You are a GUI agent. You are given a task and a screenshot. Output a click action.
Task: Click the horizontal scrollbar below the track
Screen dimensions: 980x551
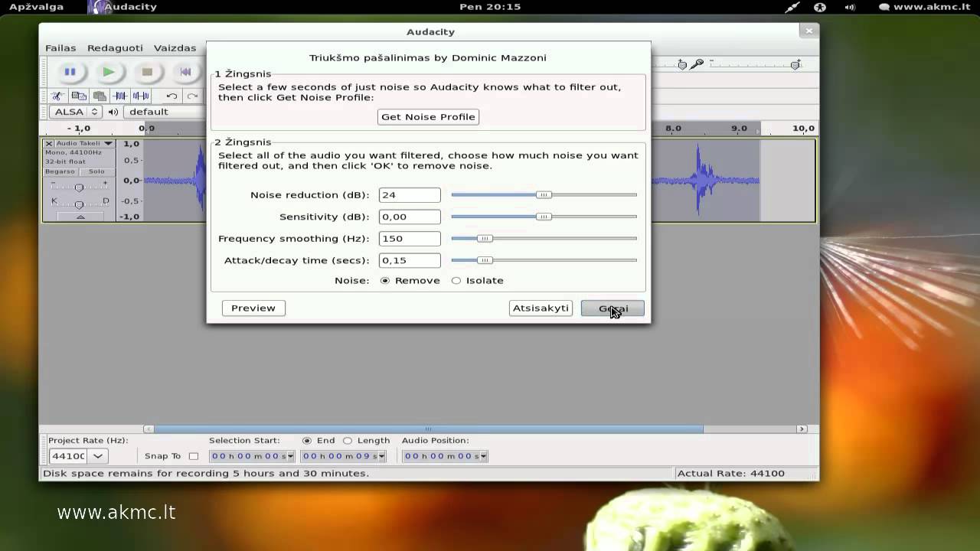click(x=429, y=429)
